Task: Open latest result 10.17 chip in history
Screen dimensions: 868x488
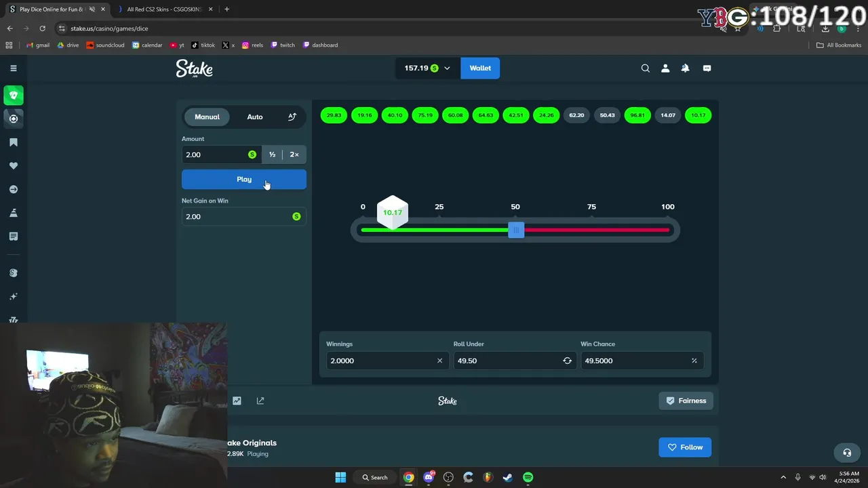Action: (698, 115)
